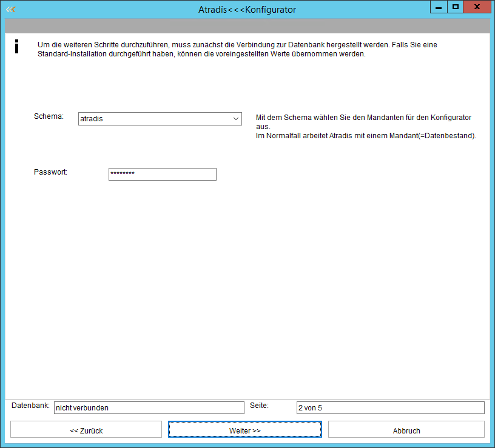Click the info "i" icon beside instructions
This screenshot has width=495, height=448.
(17, 47)
